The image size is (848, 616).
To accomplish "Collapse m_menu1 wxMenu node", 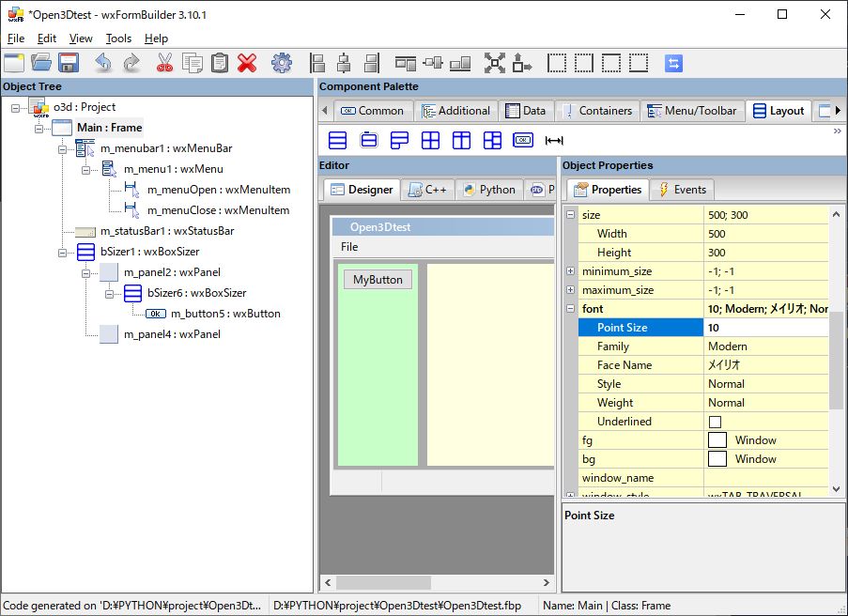I will click(x=86, y=170).
